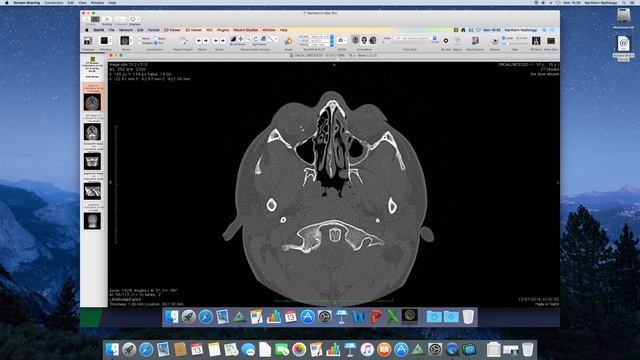Go to previous patient arrow button
640x360 pixels.
click(199, 40)
